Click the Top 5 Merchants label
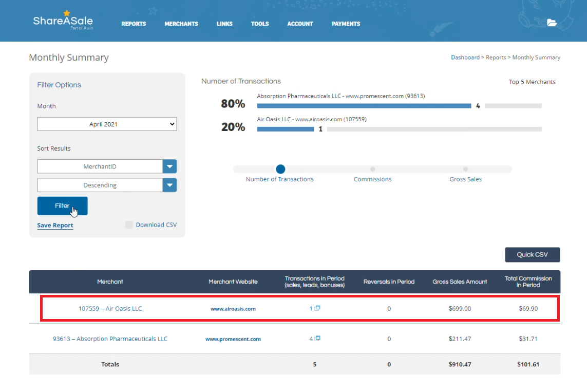Image resolution: width=587 pixels, height=392 pixels. coord(532,82)
